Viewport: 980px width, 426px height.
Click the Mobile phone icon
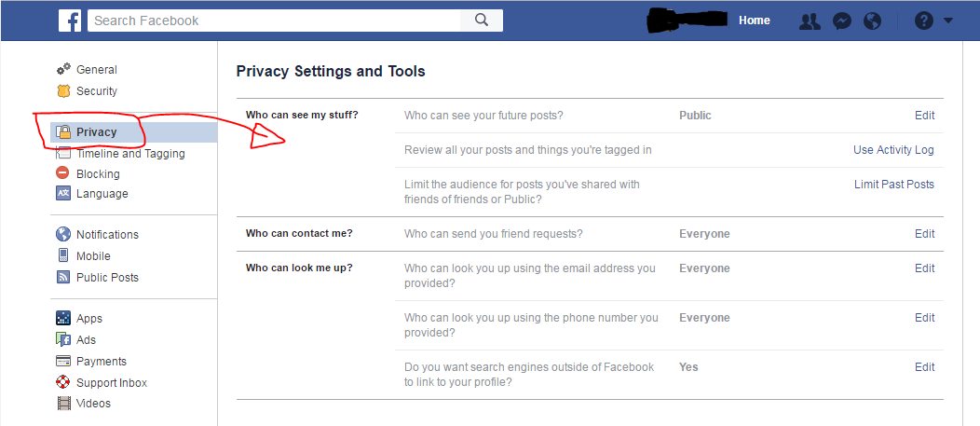click(63, 255)
